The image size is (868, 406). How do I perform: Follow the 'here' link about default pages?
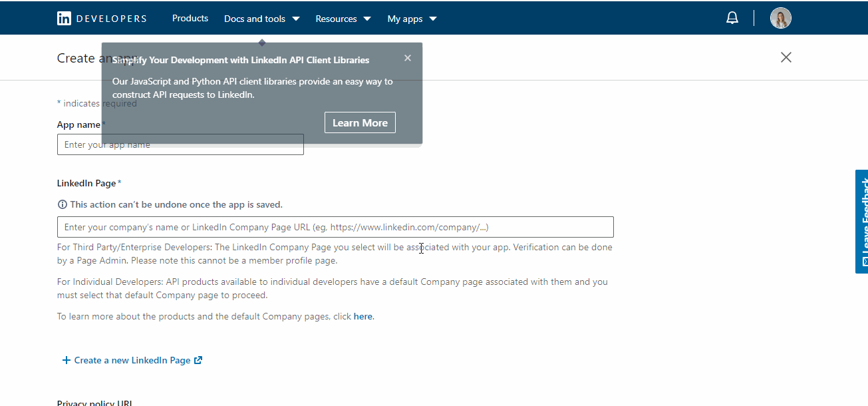(x=363, y=316)
